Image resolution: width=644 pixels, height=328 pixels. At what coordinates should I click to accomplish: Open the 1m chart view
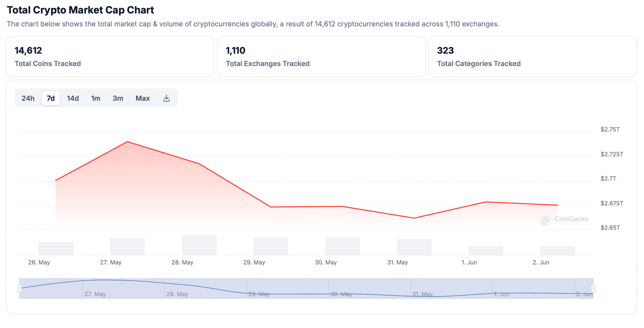(x=95, y=98)
